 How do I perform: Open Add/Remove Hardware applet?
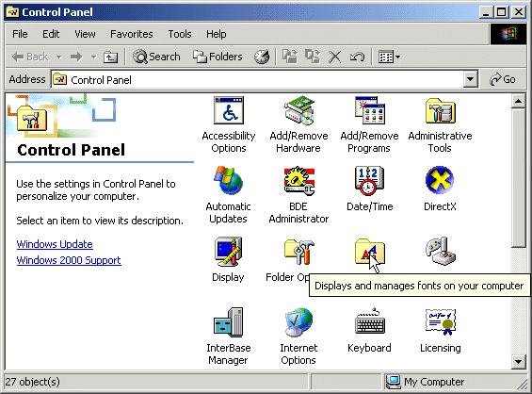pos(298,110)
